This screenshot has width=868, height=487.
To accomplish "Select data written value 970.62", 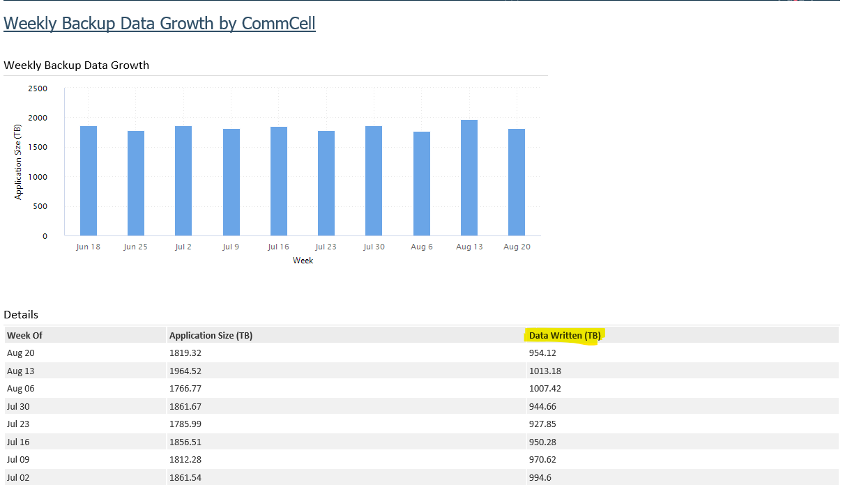I will coord(542,459).
